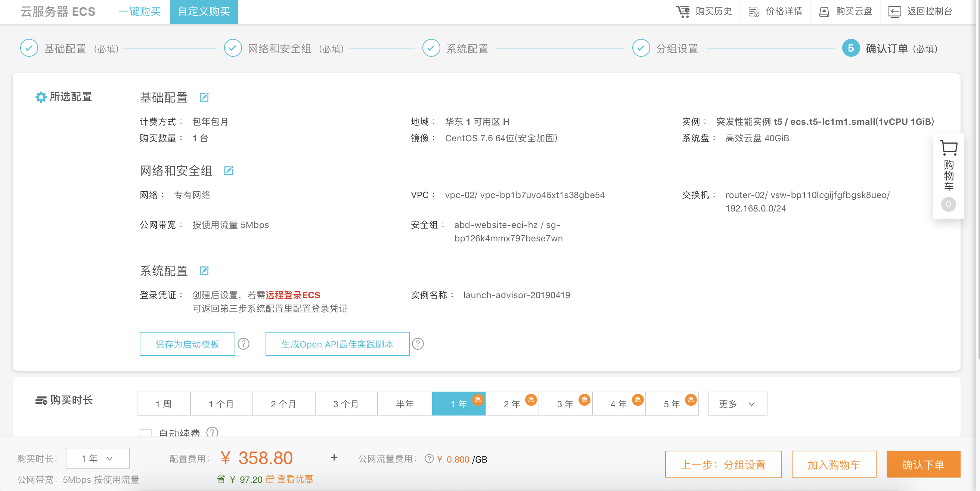Click the 系统配置 step check icon
980x491 pixels.
(431, 48)
